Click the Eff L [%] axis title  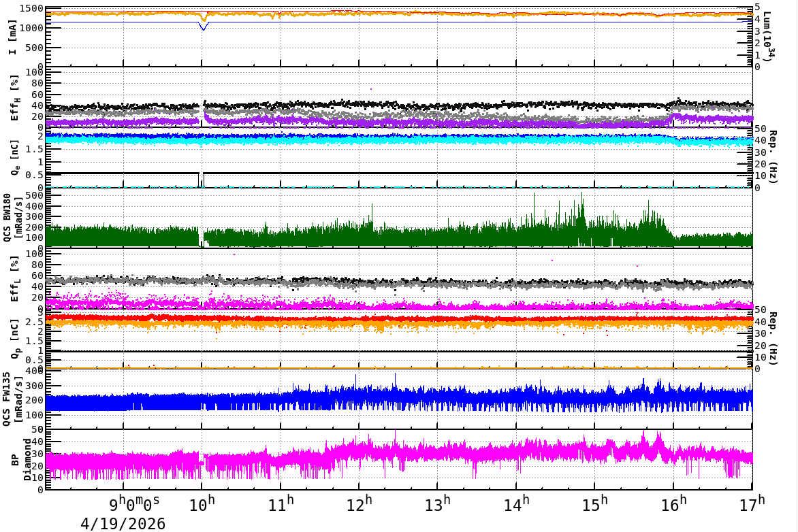coord(14,279)
